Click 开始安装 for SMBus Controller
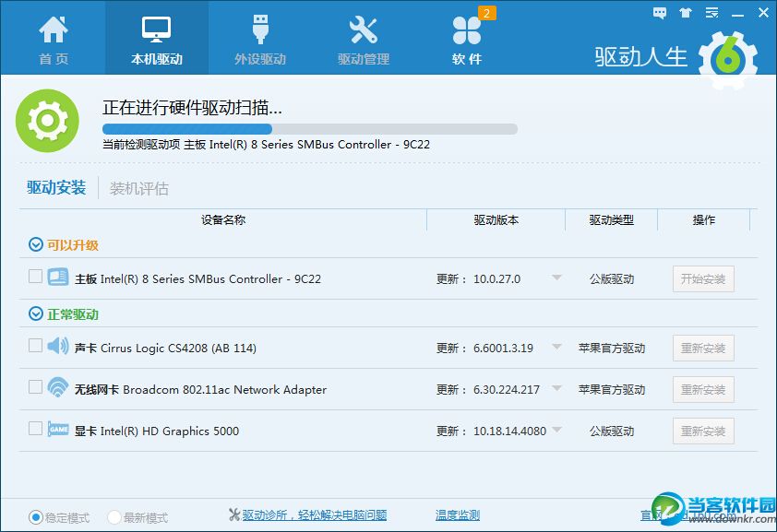This screenshot has height=532, width=777. (x=703, y=279)
